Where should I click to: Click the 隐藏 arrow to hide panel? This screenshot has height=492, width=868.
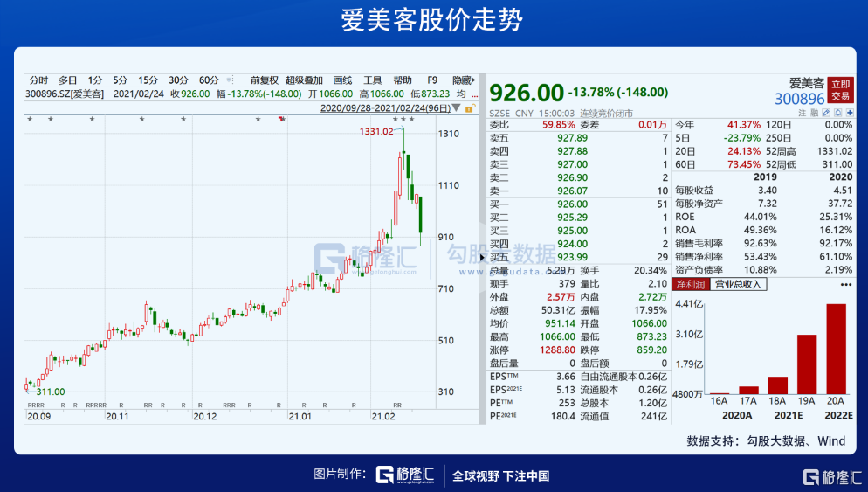click(464, 80)
